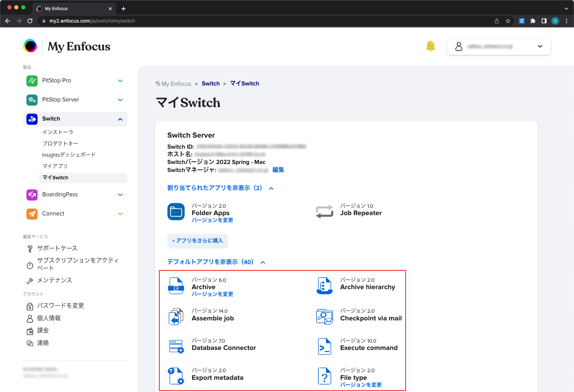The image size is (574, 392).
Task: Click the maintenance wrench icon
Action: coord(30,281)
